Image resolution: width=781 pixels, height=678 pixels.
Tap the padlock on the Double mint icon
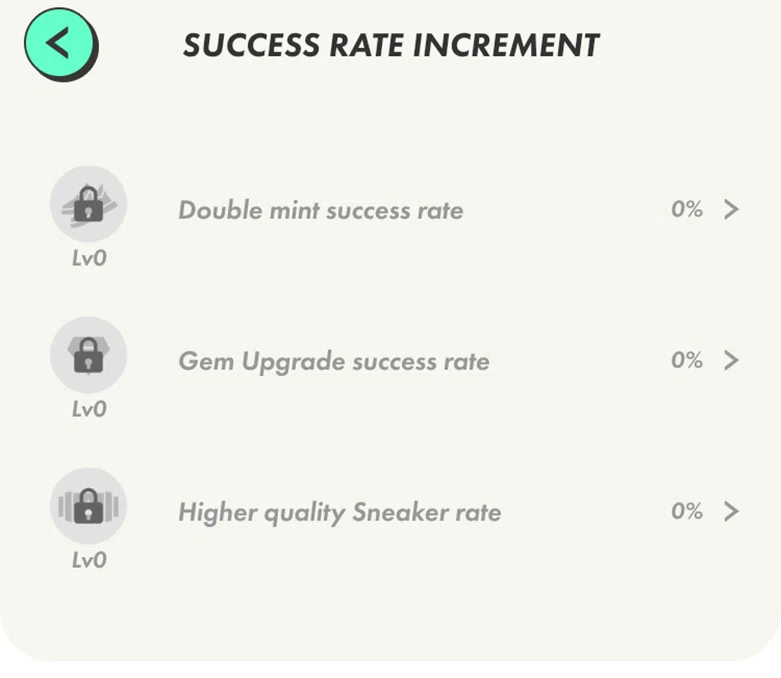tap(88, 205)
